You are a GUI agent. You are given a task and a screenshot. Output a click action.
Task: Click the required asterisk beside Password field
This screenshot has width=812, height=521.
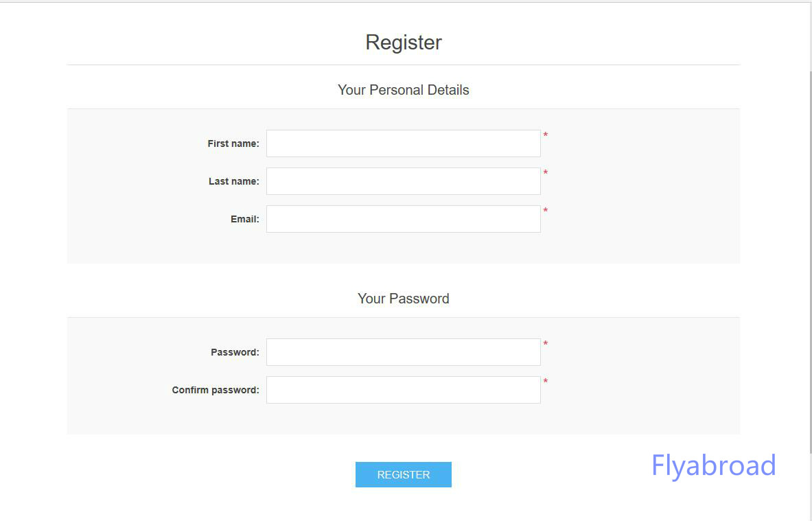click(546, 345)
